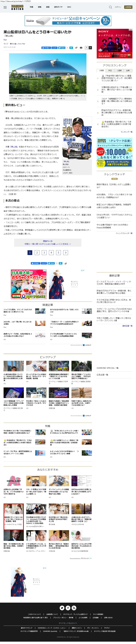136x644 pixels.
Task: Click the Twitter icon in footer
Action: pyautogui.click(x=62, y=608)
